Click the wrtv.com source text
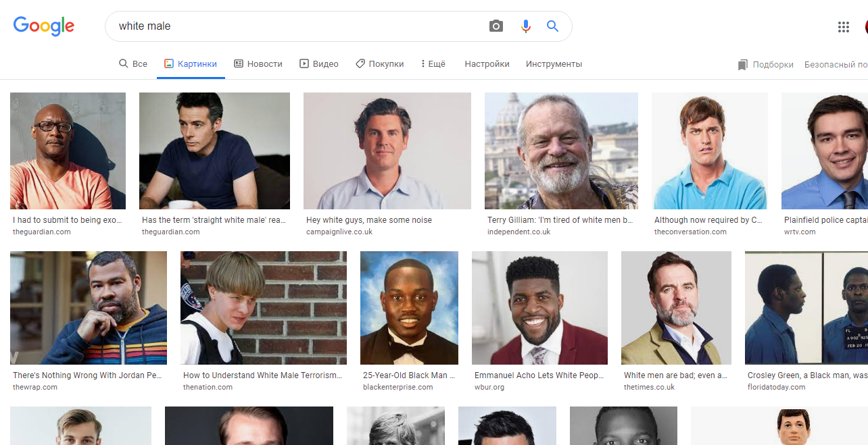 pos(800,232)
